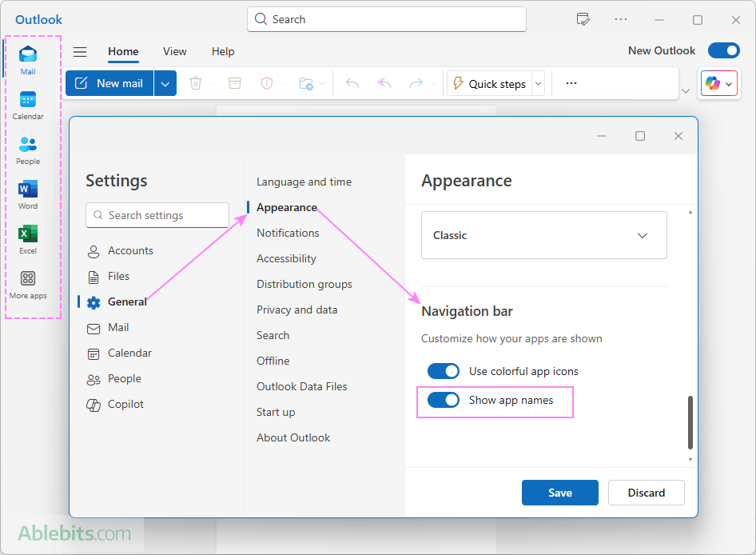The height and width of the screenshot is (555, 756).
Task: Select General settings category
Action: [117, 302]
